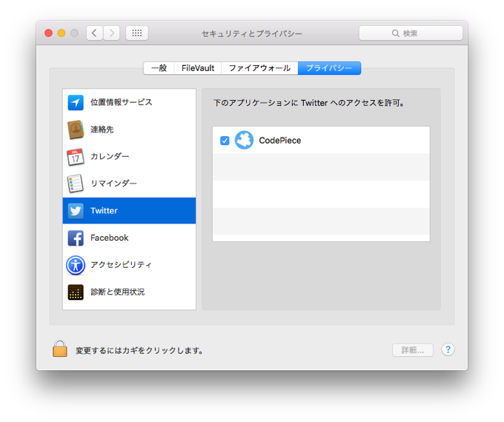Click the Contacts address book icon
This screenshot has height=422, width=504.
coord(76,130)
